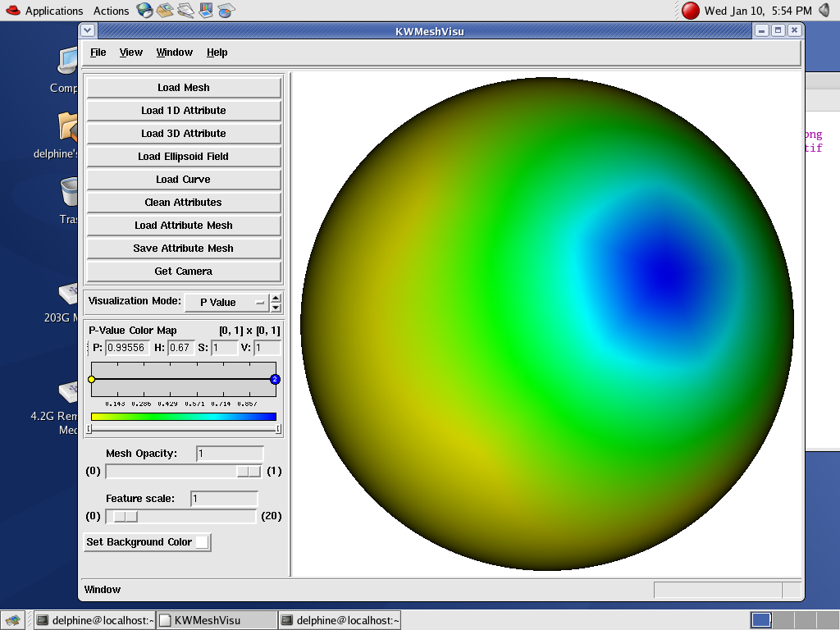Click the Visualization Mode down arrow

pos(276,307)
